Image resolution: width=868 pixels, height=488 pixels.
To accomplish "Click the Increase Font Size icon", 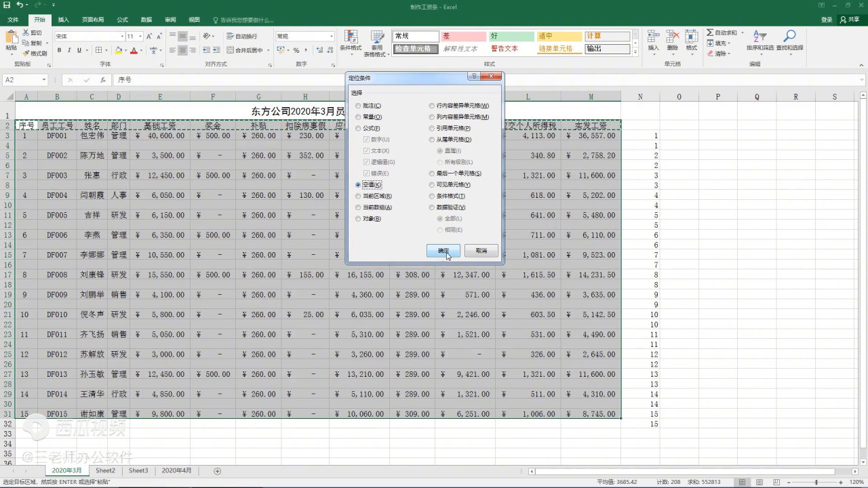I will (149, 36).
